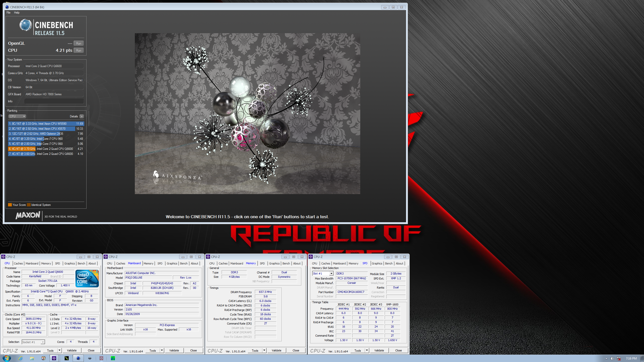The height and width of the screenshot is (362, 644).
Task: Click the green memory stick taskbar icon
Action: (x=67, y=358)
